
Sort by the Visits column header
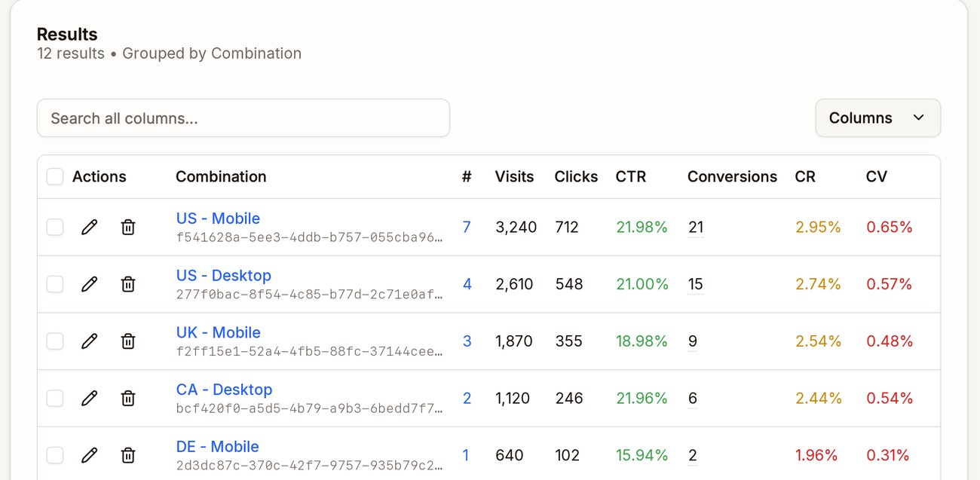pyautogui.click(x=514, y=176)
